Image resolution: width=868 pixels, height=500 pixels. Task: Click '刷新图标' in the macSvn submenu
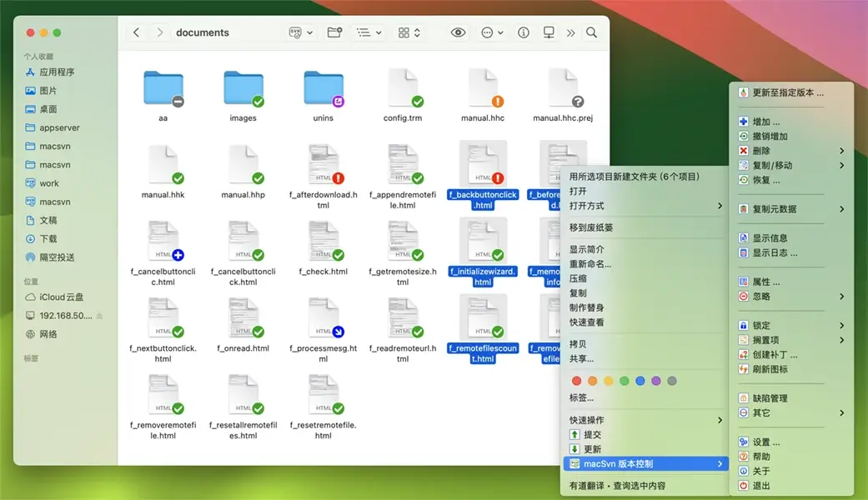click(770, 369)
